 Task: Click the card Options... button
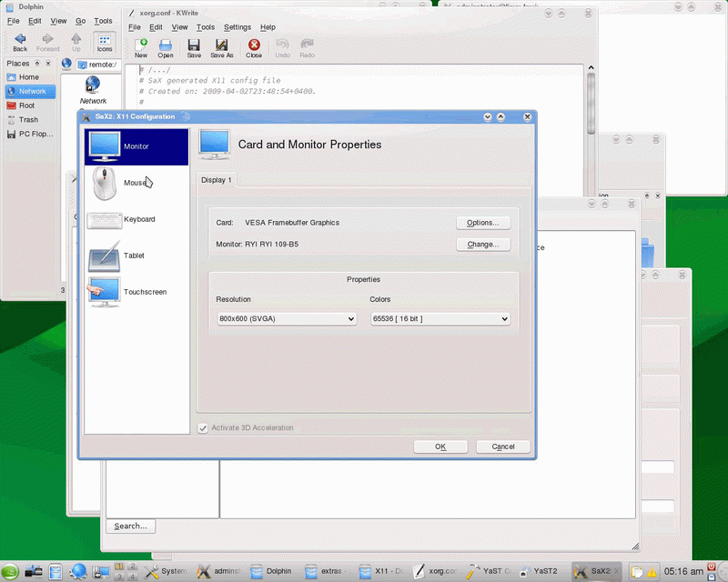[x=483, y=223]
